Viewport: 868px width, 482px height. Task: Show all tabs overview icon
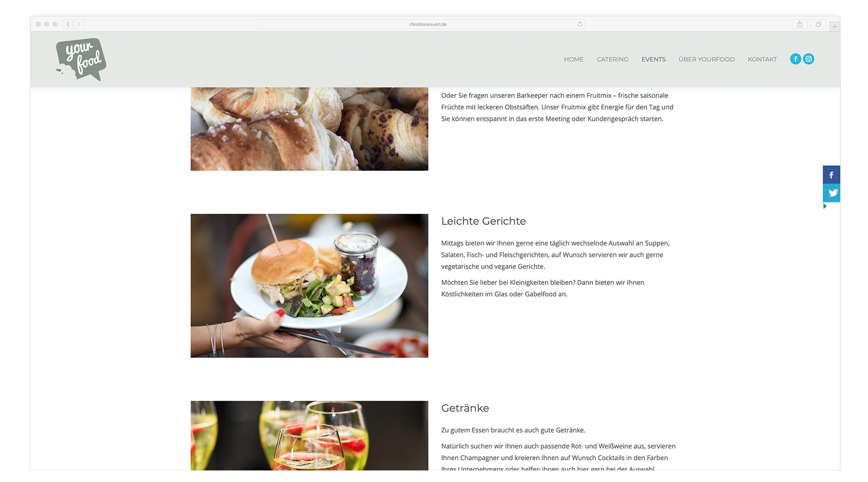[818, 24]
